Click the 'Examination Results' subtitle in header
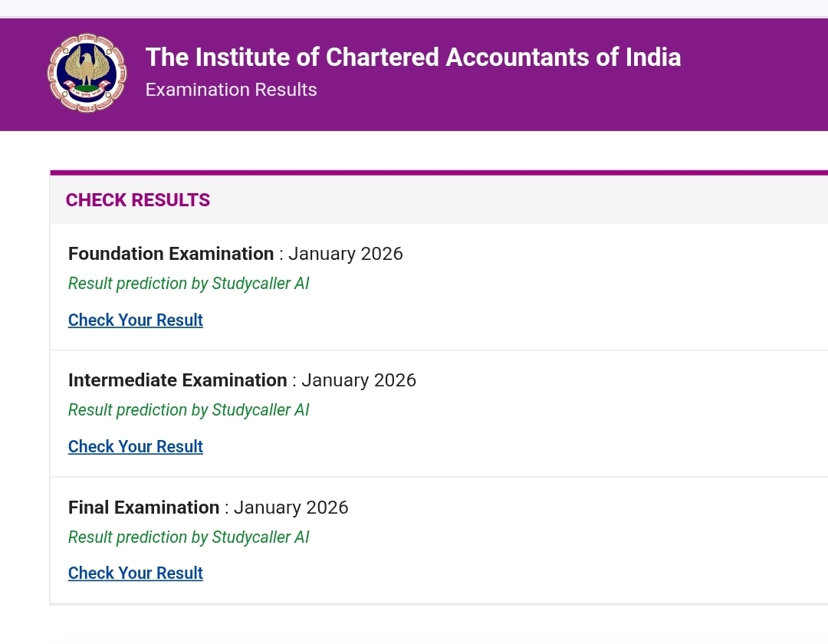This screenshot has width=828, height=644. tap(231, 90)
